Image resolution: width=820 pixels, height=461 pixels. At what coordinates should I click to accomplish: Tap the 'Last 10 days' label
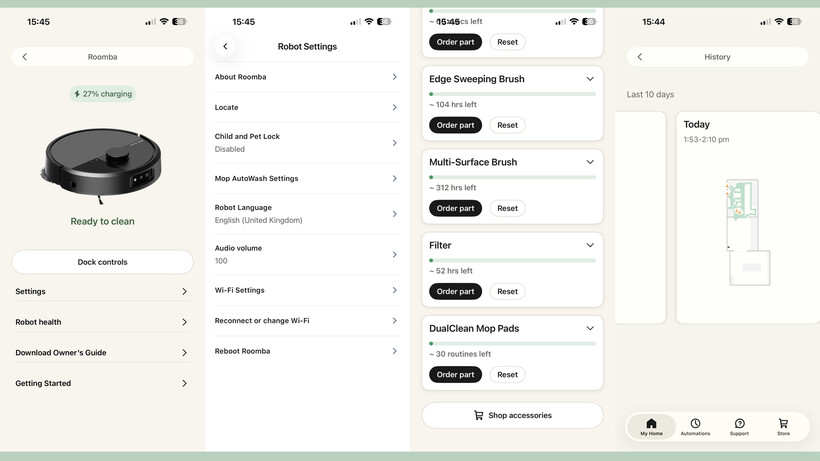tap(650, 95)
